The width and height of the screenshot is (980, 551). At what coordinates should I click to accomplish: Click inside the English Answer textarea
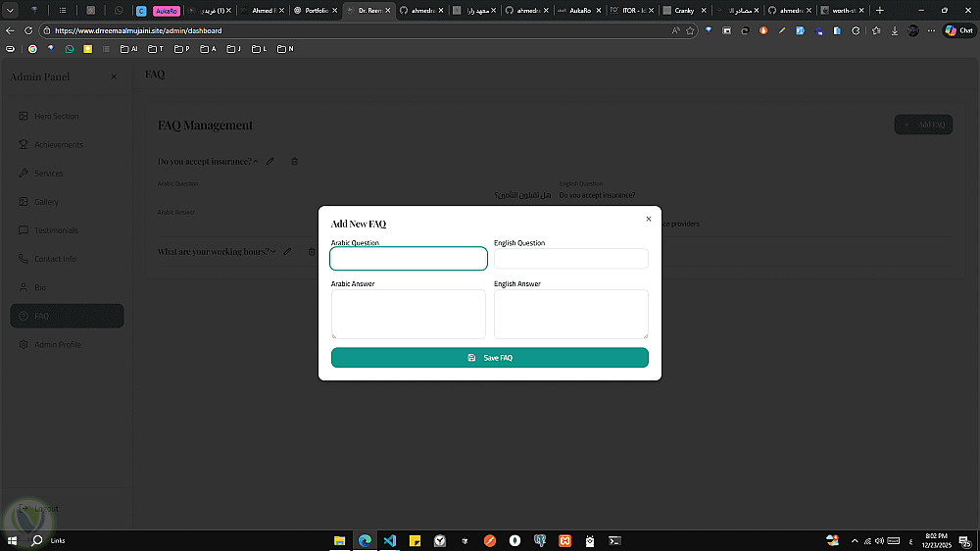click(570, 314)
